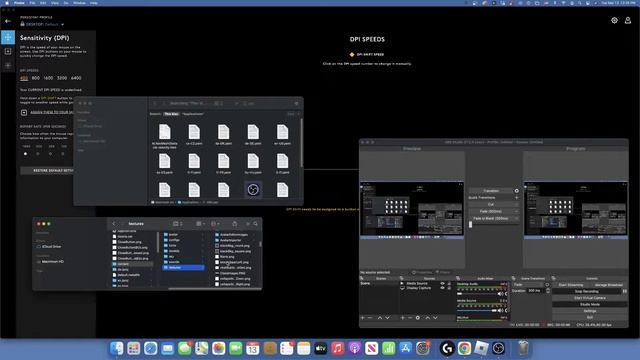The height and width of the screenshot is (360, 640).
Task: Toggle Studio Mode in OBS Controls
Action: pos(590,304)
